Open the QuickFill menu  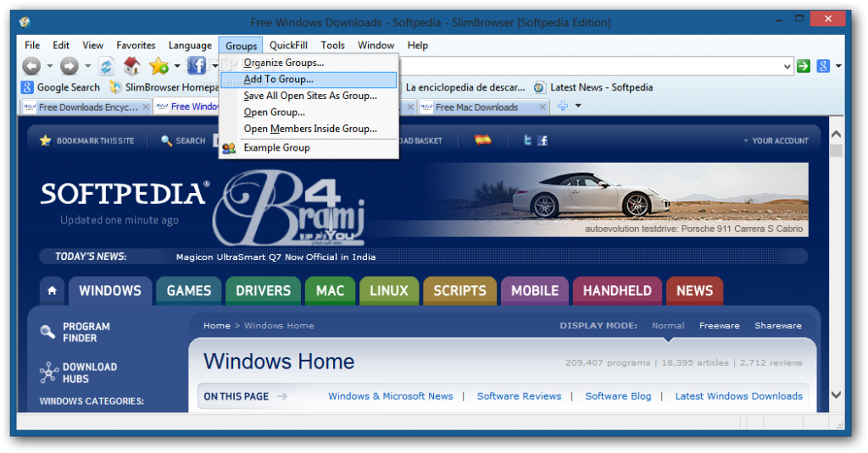click(288, 46)
